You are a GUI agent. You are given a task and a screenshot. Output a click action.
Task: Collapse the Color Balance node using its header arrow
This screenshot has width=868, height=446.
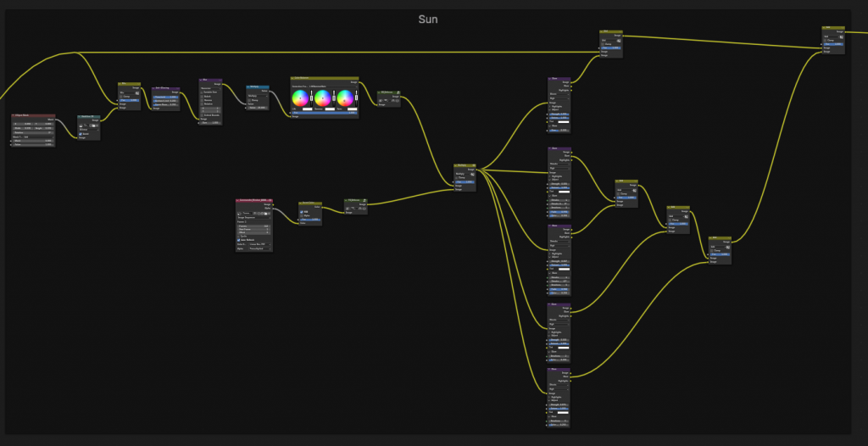(293, 78)
